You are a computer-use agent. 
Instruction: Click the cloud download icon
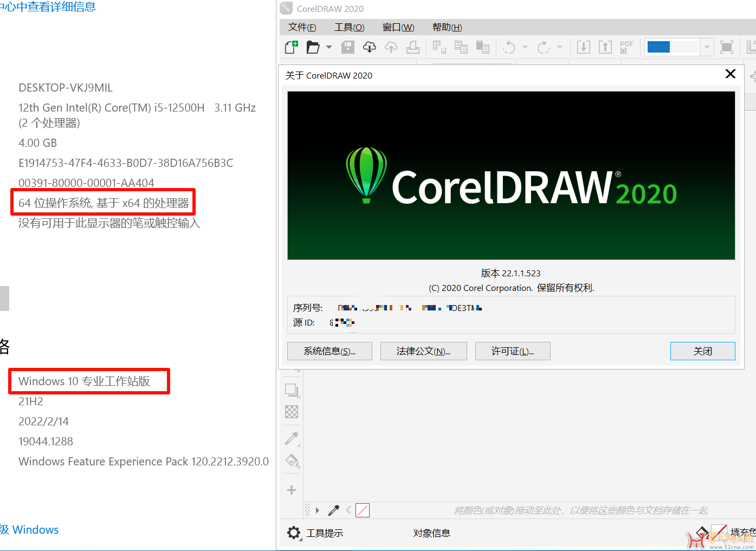point(370,47)
